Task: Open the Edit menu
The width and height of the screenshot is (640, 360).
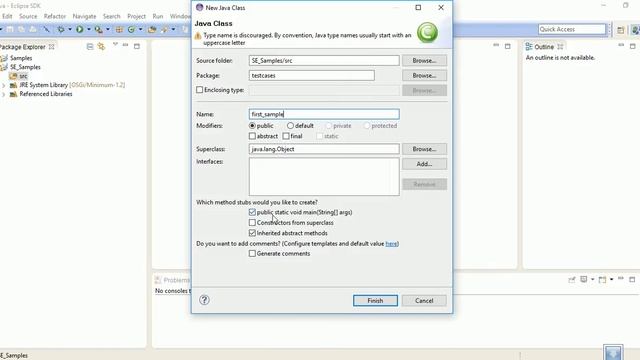Action: coord(7,16)
